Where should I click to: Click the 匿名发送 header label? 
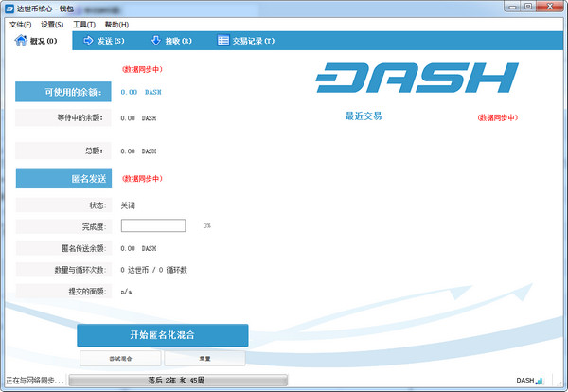[63, 178]
